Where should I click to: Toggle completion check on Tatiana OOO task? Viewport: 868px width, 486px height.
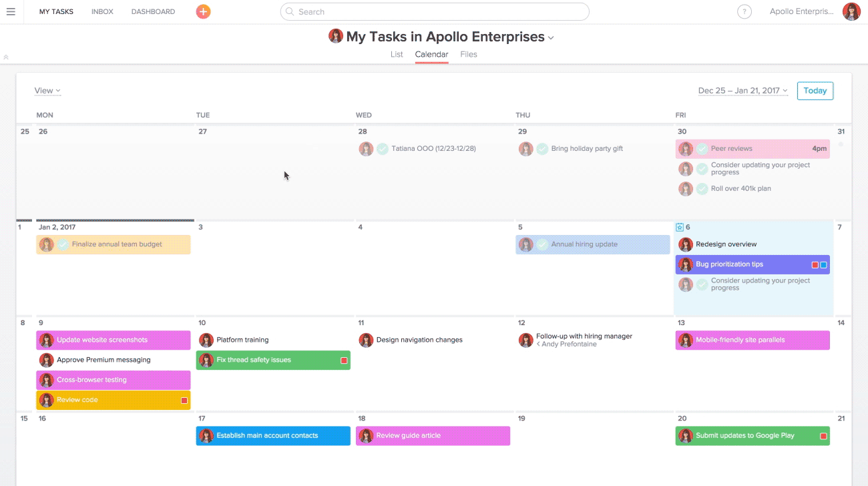[x=383, y=149]
